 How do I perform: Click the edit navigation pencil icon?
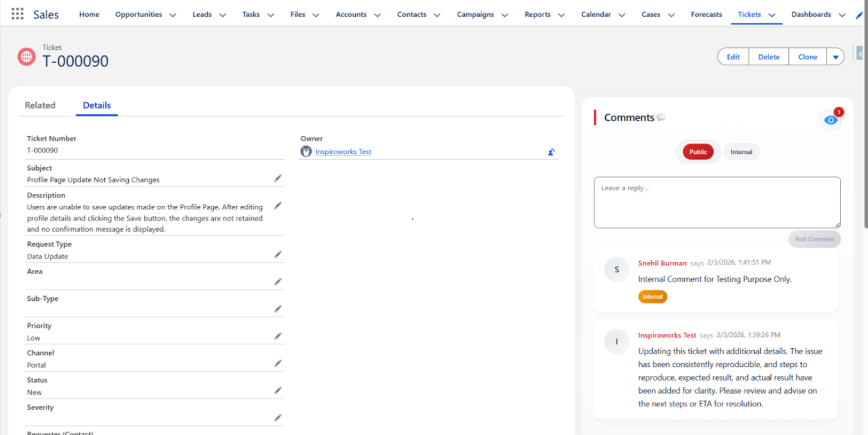[859, 15]
